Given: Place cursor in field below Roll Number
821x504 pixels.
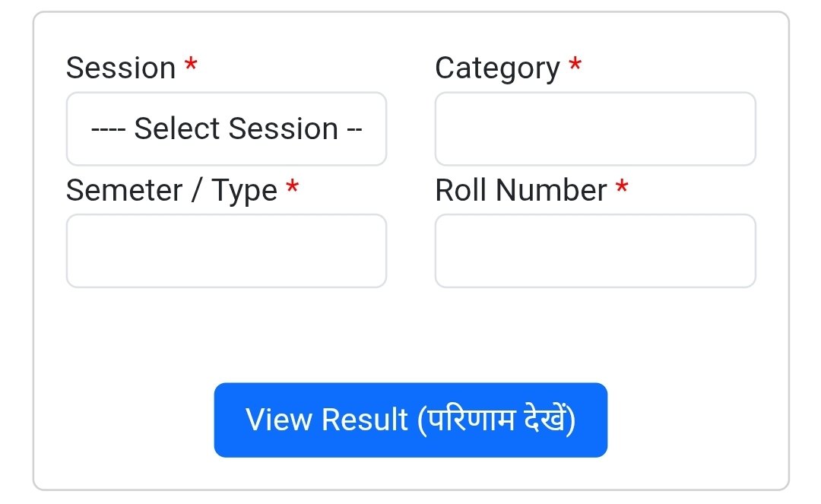Looking at the screenshot, I should point(594,251).
